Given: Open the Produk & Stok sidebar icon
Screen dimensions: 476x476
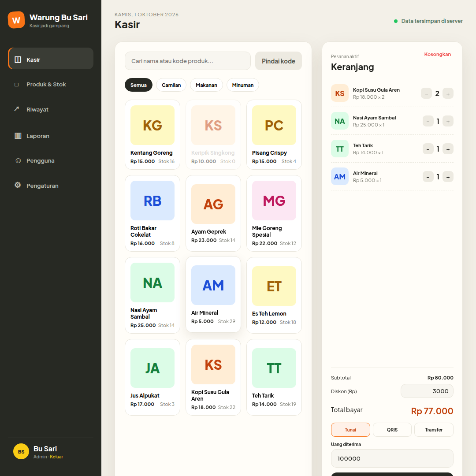Looking at the screenshot, I should tap(17, 84).
